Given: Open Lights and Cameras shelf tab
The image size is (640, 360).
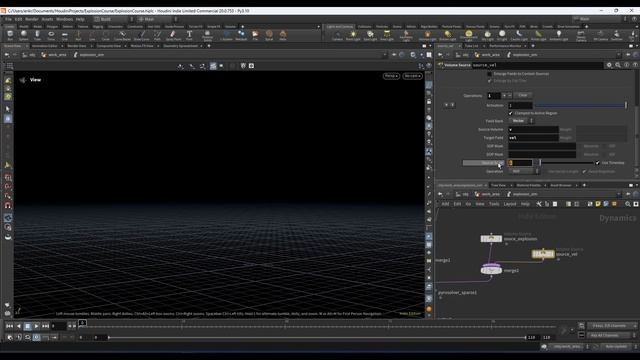Looking at the screenshot, I should [x=340, y=27].
